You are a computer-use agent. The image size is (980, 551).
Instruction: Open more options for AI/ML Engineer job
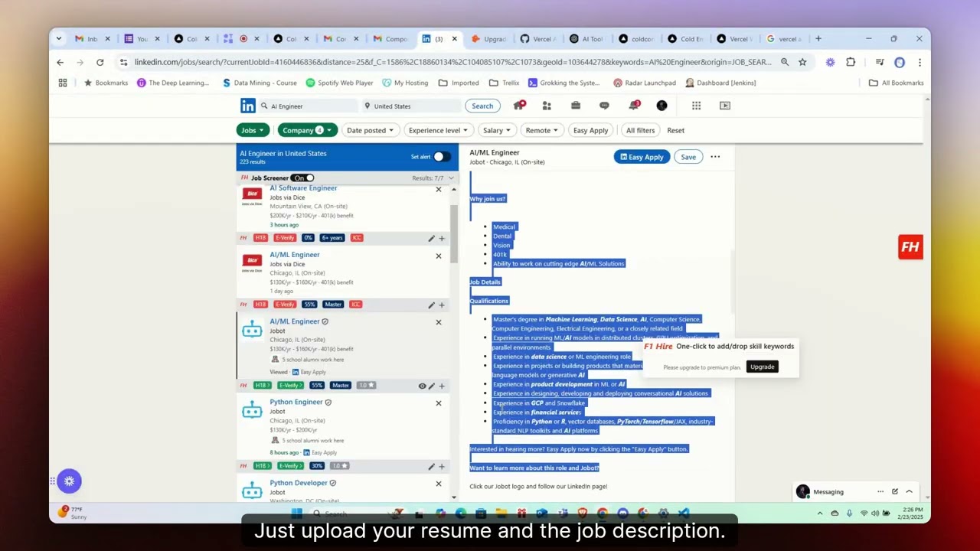[715, 157]
